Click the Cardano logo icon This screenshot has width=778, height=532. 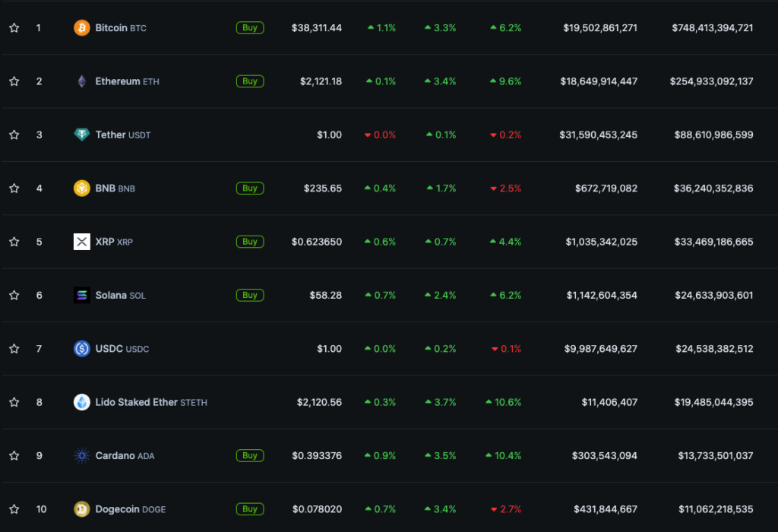pyautogui.click(x=81, y=456)
